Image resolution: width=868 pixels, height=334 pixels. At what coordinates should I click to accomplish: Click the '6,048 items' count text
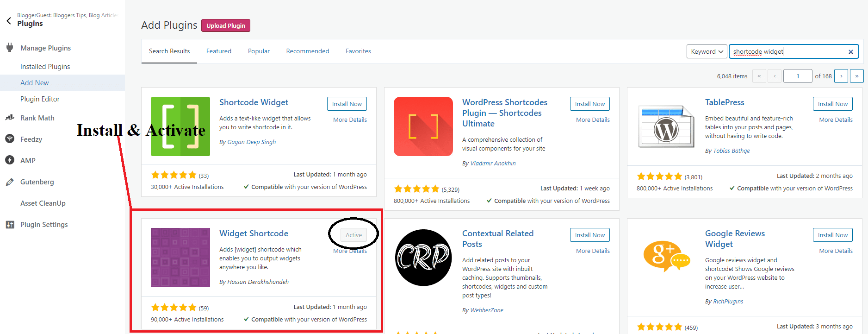point(732,76)
